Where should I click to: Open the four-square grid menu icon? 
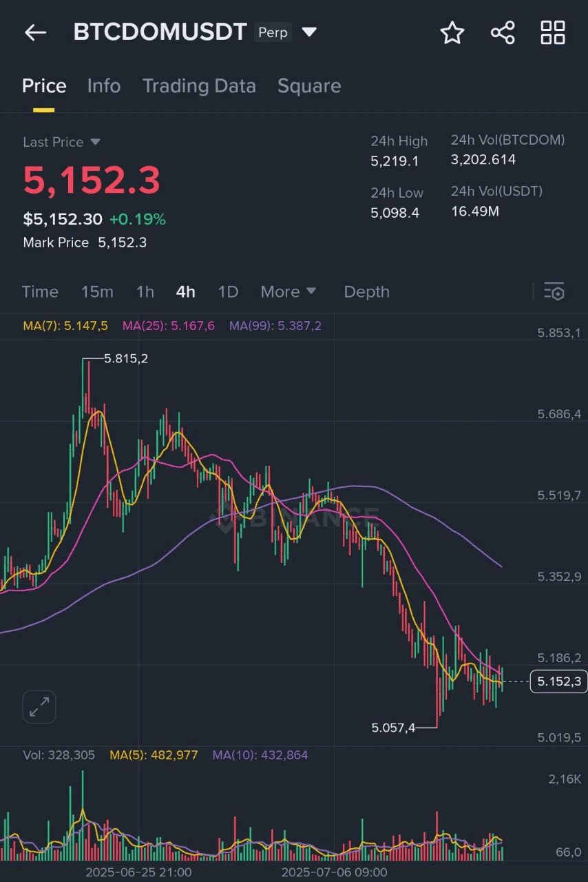pos(553,32)
